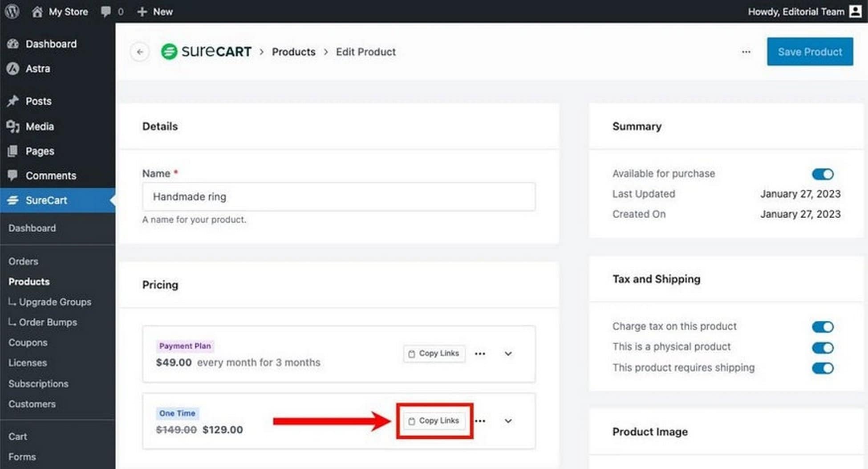Image resolution: width=868 pixels, height=469 pixels.
Task: Open the Astra sidebar menu
Action: 37,69
